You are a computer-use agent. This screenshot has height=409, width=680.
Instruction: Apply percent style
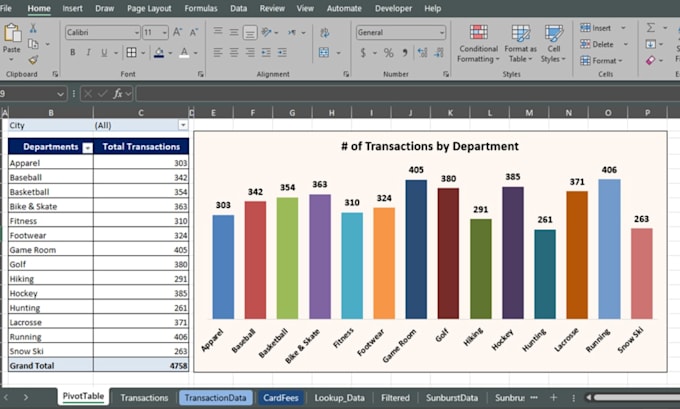[389, 53]
